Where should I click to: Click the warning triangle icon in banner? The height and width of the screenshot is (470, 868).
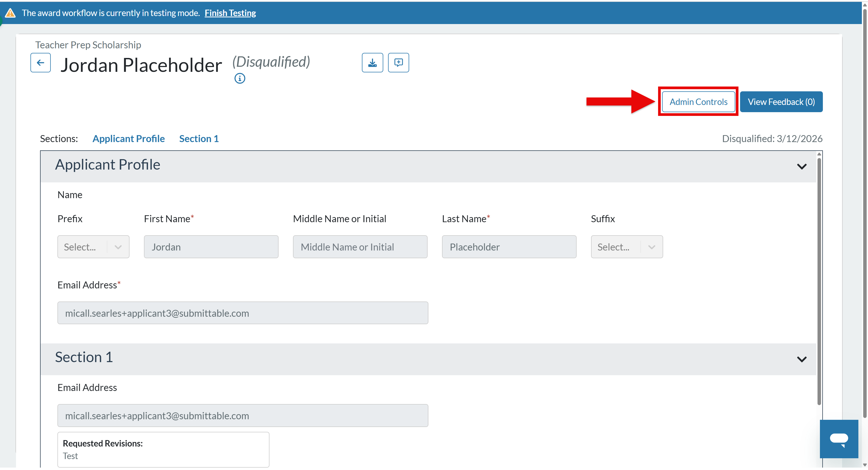tap(10, 13)
